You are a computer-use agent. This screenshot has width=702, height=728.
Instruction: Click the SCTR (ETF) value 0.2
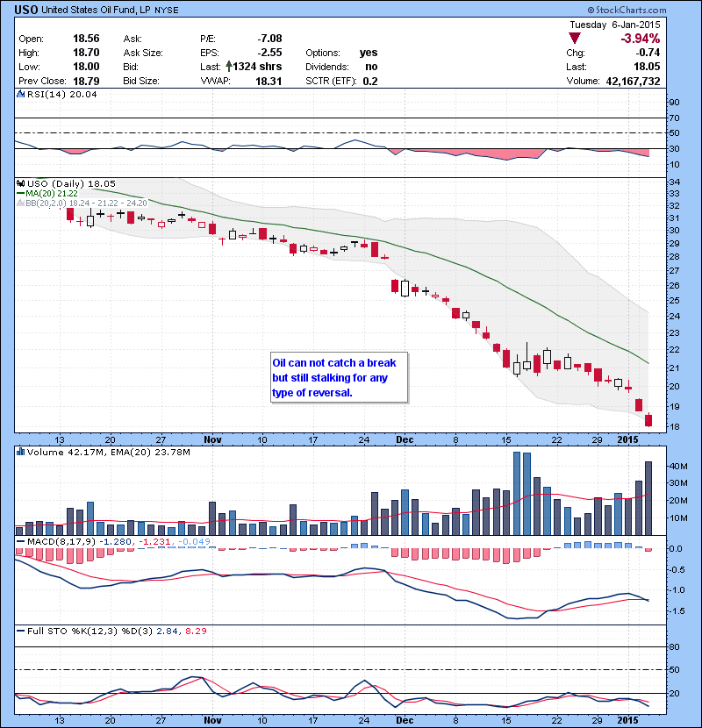pos(370,81)
